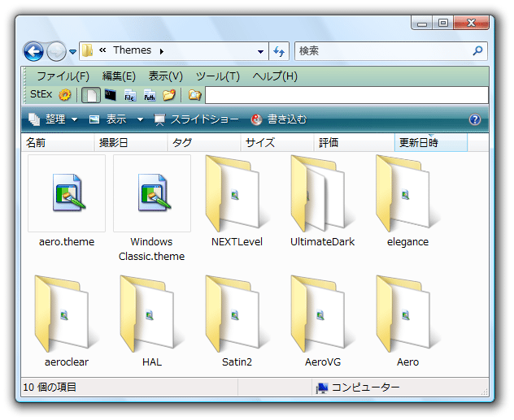
Task: Click Themes in the address path
Action: 132,50
